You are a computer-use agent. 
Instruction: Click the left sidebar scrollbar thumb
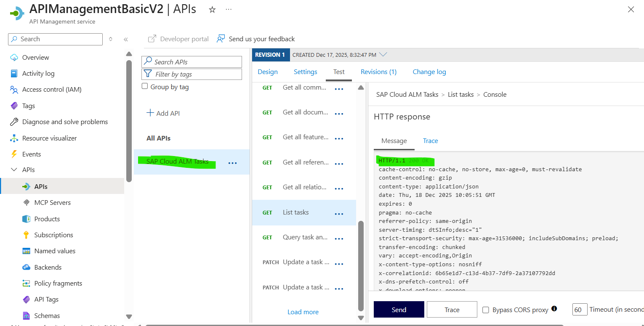click(x=129, y=121)
